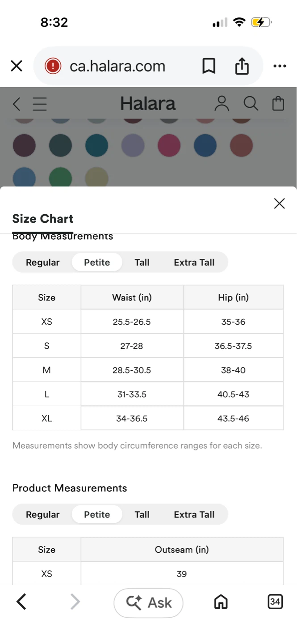The width and height of the screenshot is (297, 644).
Task: Select Regular under Body Measurements
Action: [x=42, y=263]
